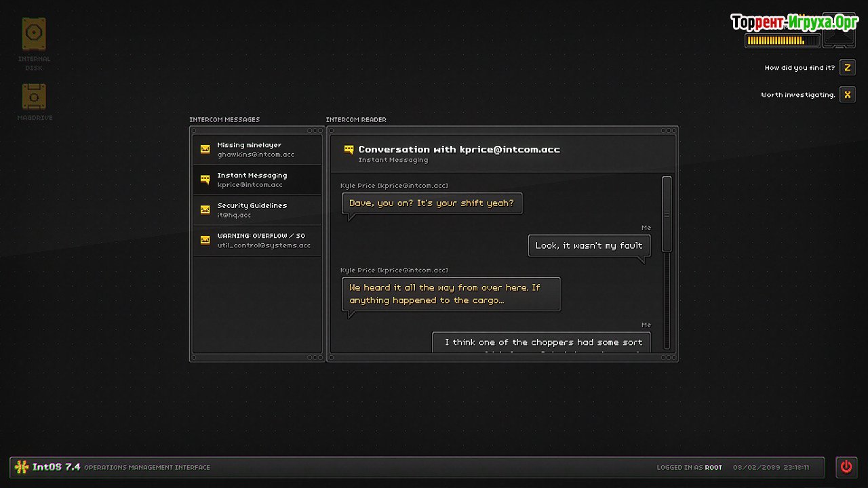Click the chat icon in conversation header
The height and width of the screenshot is (488, 868).
click(x=349, y=150)
